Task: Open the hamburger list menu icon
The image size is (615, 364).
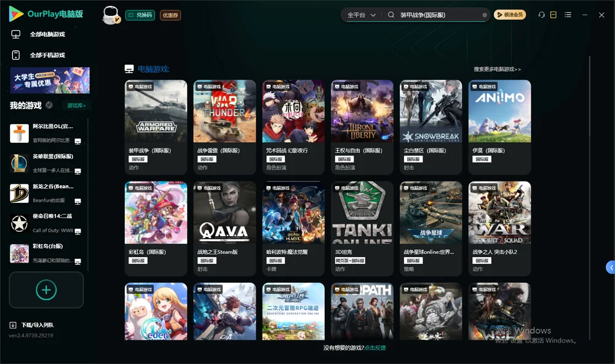Action: point(568,15)
